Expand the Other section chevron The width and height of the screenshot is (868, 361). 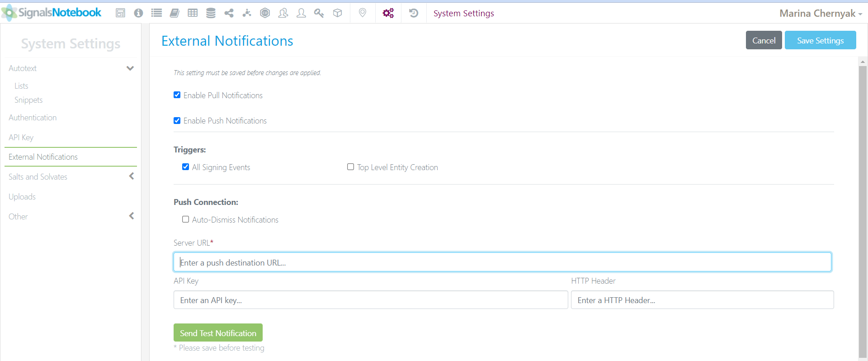point(132,216)
